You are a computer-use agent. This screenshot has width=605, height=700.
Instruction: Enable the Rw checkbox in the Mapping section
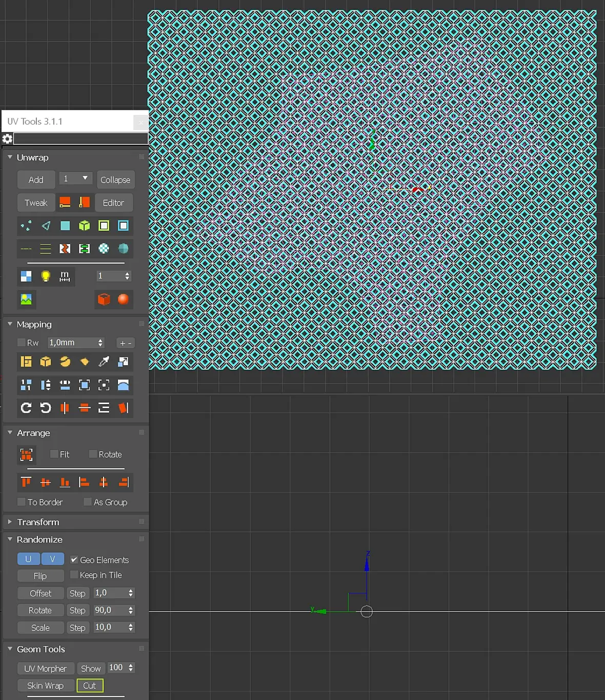22,342
